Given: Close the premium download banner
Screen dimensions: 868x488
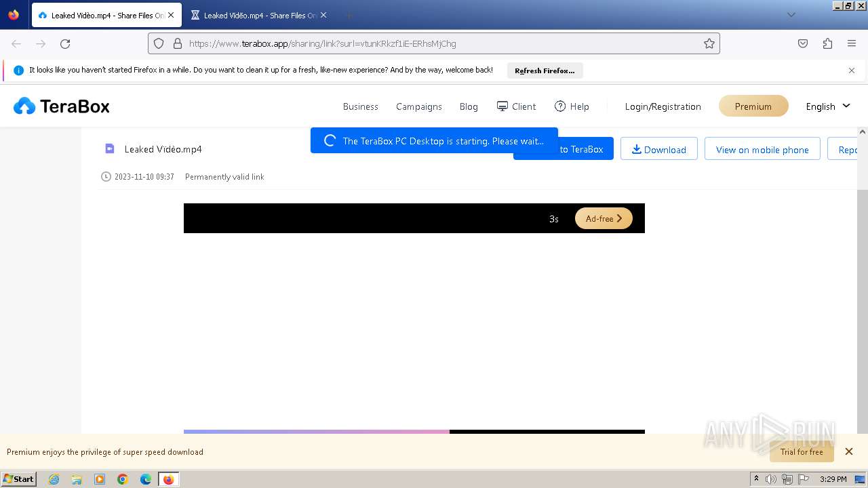Looking at the screenshot, I should [x=849, y=451].
